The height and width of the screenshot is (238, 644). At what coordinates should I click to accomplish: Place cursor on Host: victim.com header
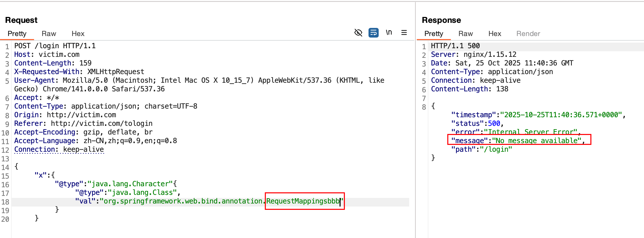(x=47, y=55)
